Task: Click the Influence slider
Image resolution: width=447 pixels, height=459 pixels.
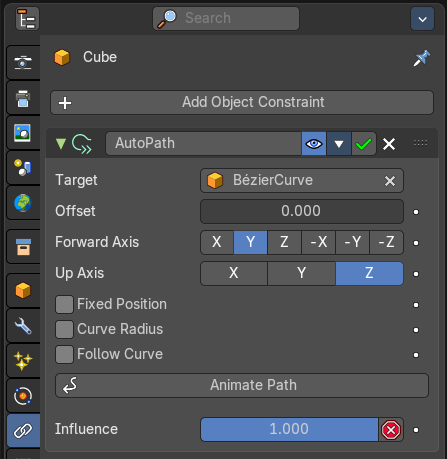Action: tap(289, 429)
